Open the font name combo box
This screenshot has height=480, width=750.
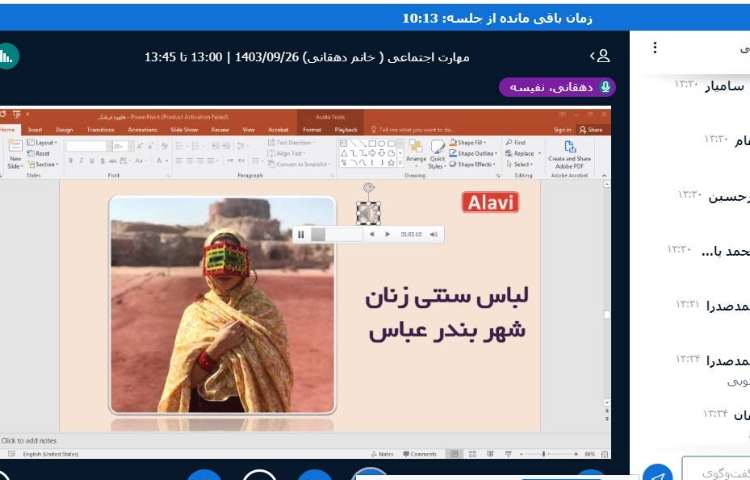pyautogui.click(x=86, y=146)
